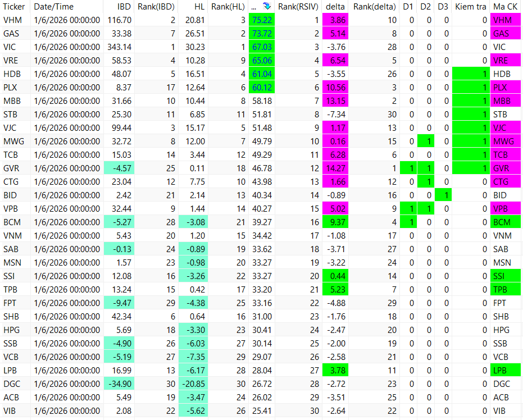Sort by the IBD column header
Screen dimensions: 523x420
119,7
